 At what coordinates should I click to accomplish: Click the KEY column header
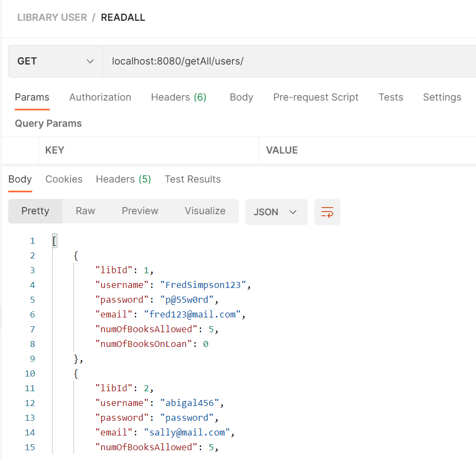[x=55, y=150]
